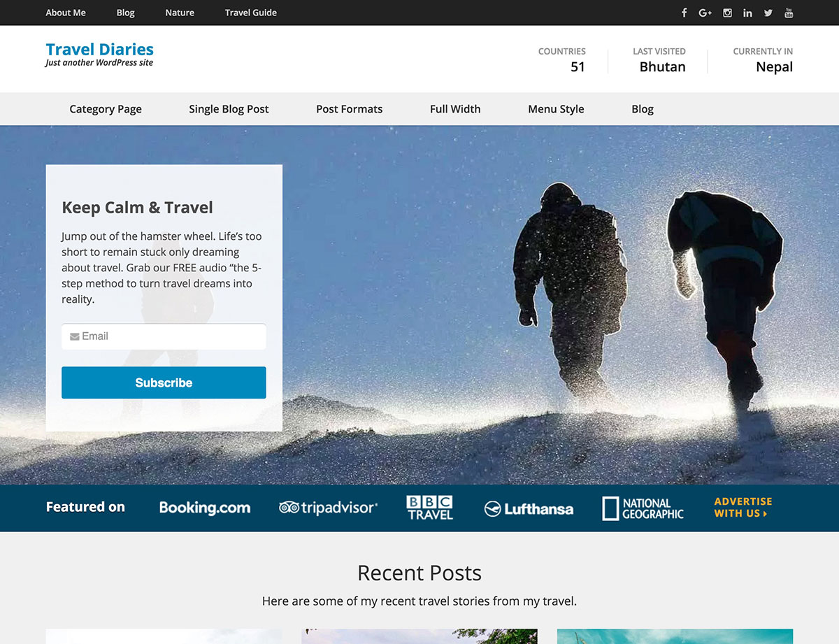The height and width of the screenshot is (644, 839).
Task: Select Category Page menu item
Action: (x=106, y=109)
